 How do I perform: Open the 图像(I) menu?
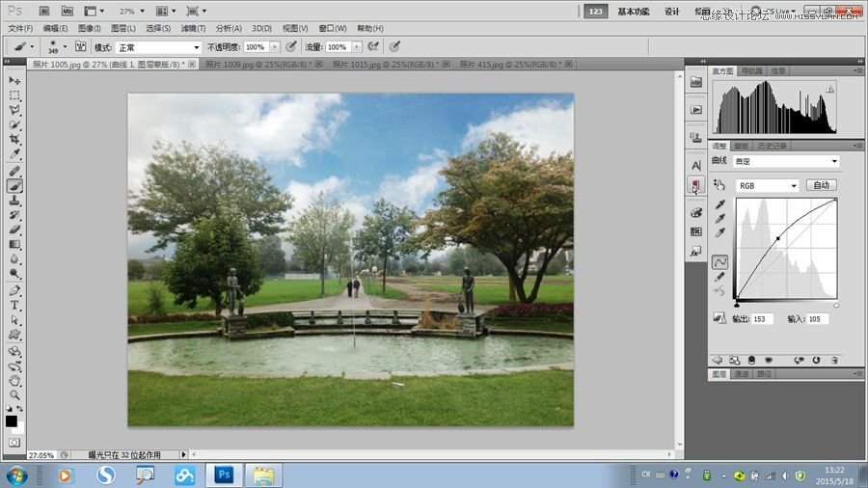[x=89, y=28]
